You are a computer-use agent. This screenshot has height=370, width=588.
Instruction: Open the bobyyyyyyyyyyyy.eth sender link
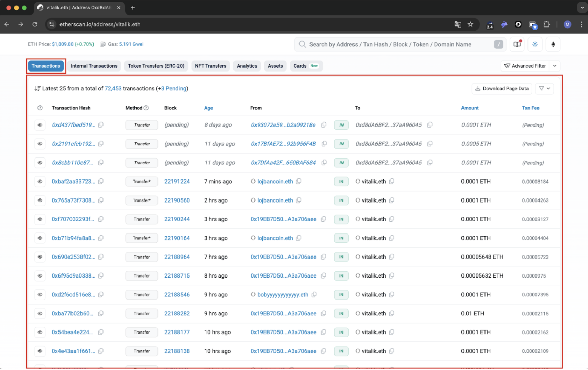283,294
